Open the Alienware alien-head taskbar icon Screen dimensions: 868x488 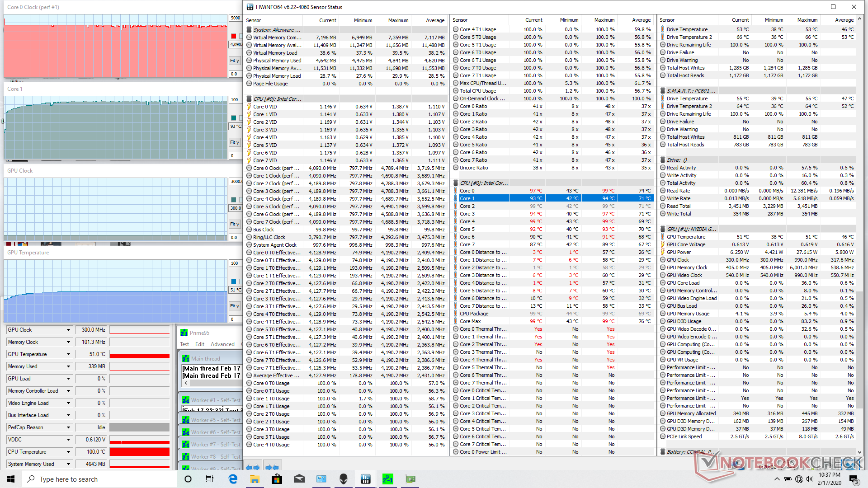(x=344, y=479)
